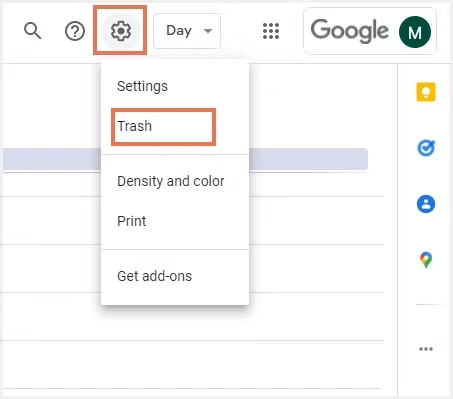Screen dimensions: 453x399
Task: Open the Google account avatar M
Action: (415, 32)
